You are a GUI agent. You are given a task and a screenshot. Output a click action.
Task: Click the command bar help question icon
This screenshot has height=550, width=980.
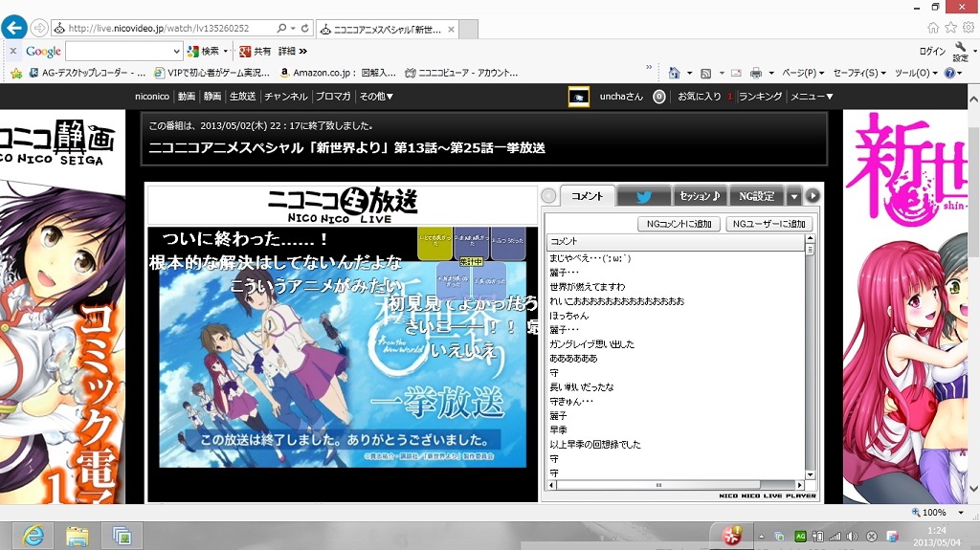pyautogui.click(x=949, y=73)
